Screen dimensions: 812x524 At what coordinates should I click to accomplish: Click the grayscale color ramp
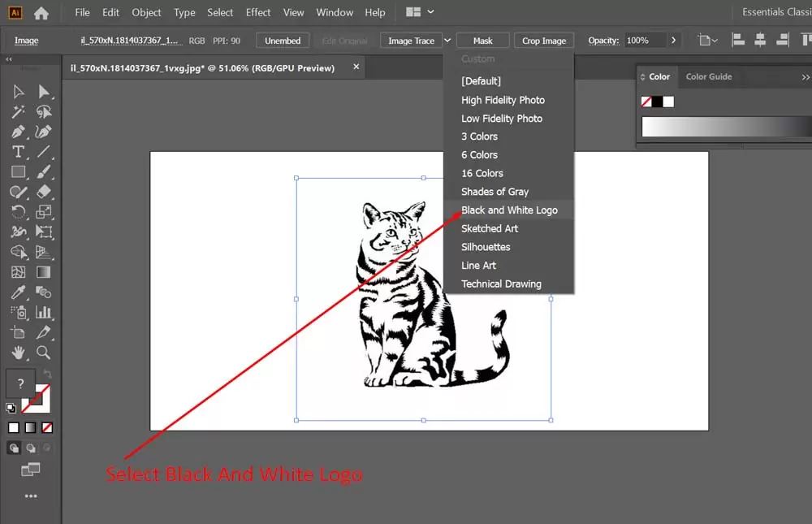[725, 127]
